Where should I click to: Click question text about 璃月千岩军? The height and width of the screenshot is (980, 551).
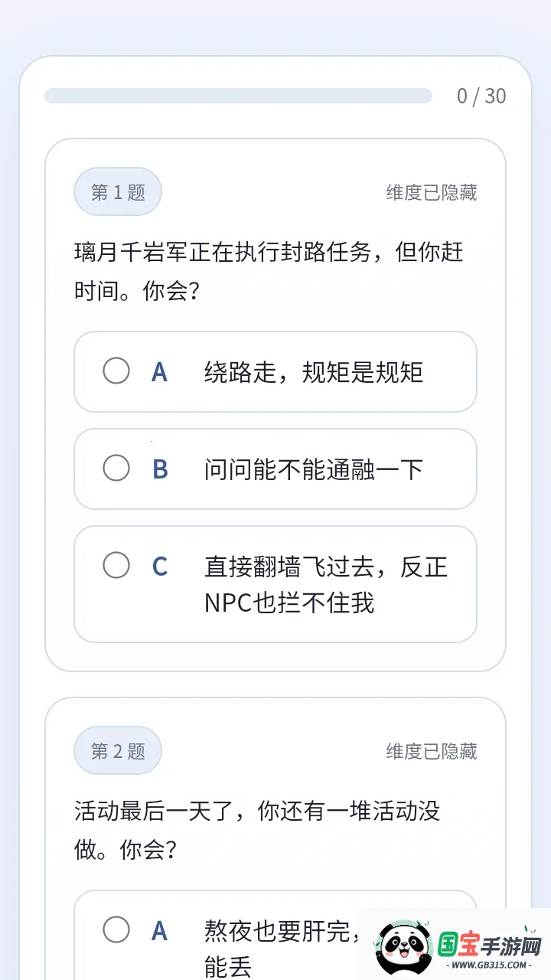269,271
